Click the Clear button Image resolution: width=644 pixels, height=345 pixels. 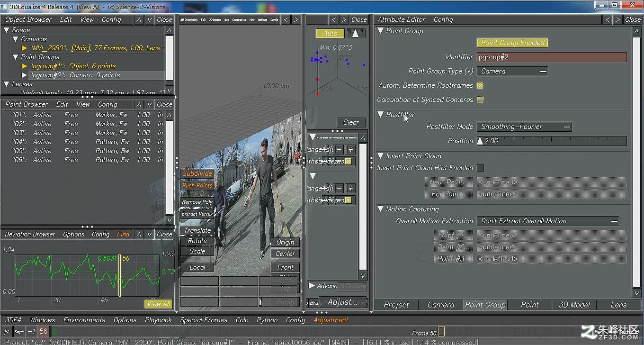coord(351,122)
